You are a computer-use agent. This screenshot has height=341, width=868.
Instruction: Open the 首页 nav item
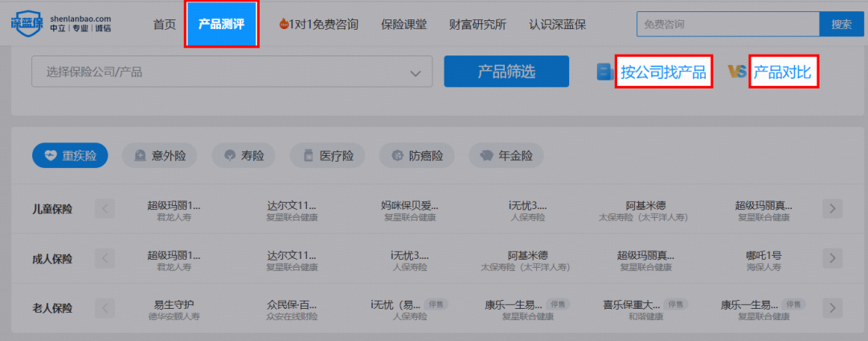[x=165, y=24]
